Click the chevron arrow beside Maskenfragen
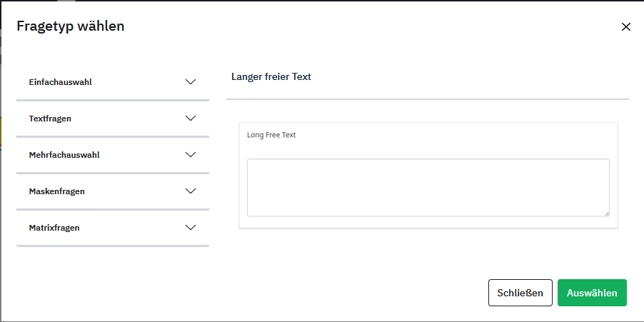Image resolution: width=644 pixels, height=322 pixels. (191, 191)
